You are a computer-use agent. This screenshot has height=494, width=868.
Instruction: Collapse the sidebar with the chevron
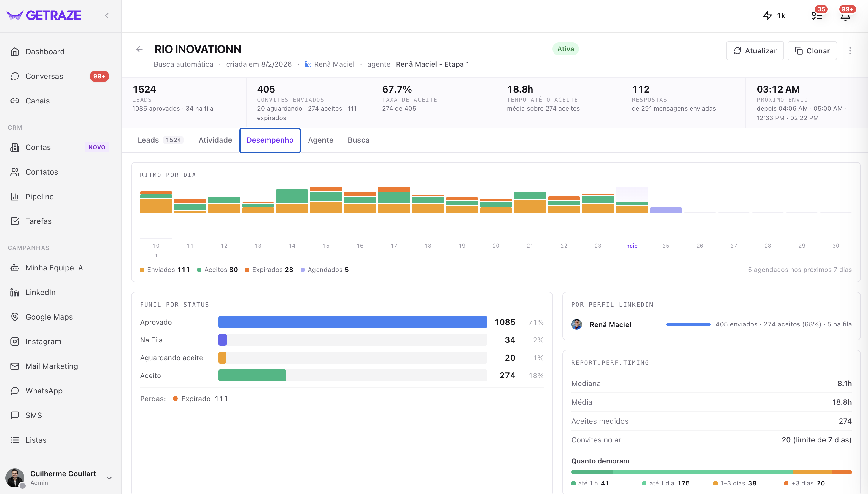107,16
